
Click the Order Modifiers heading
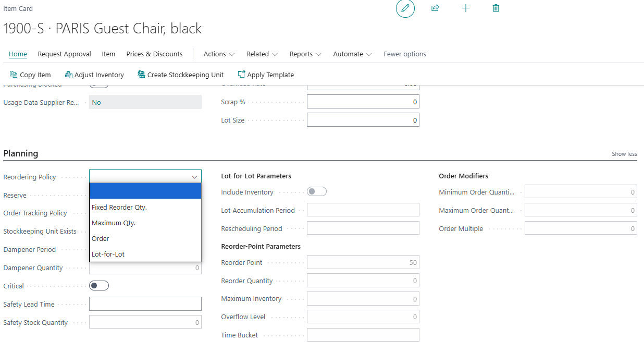(x=463, y=176)
